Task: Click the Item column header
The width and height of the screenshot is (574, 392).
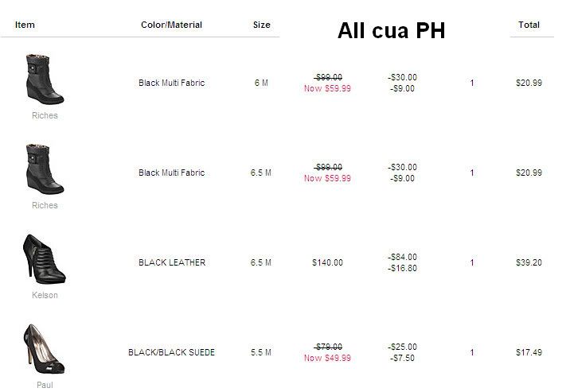Action: [25, 25]
